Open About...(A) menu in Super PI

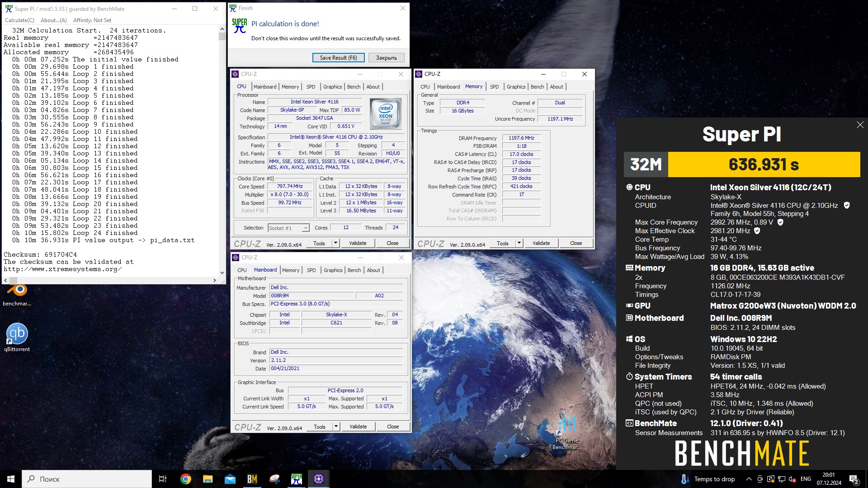click(53, 20)
